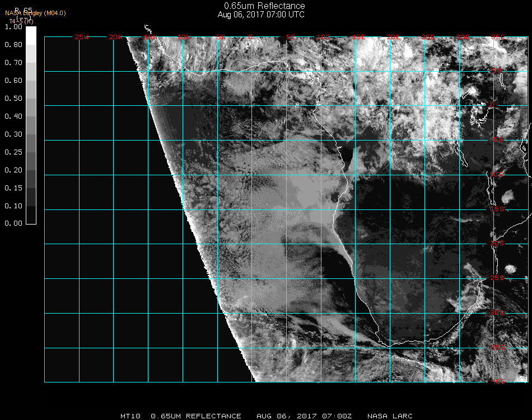Click the white top segment of reflectance colorbar
The width and height of the screenshot is (532, 420).
(31, 36)
